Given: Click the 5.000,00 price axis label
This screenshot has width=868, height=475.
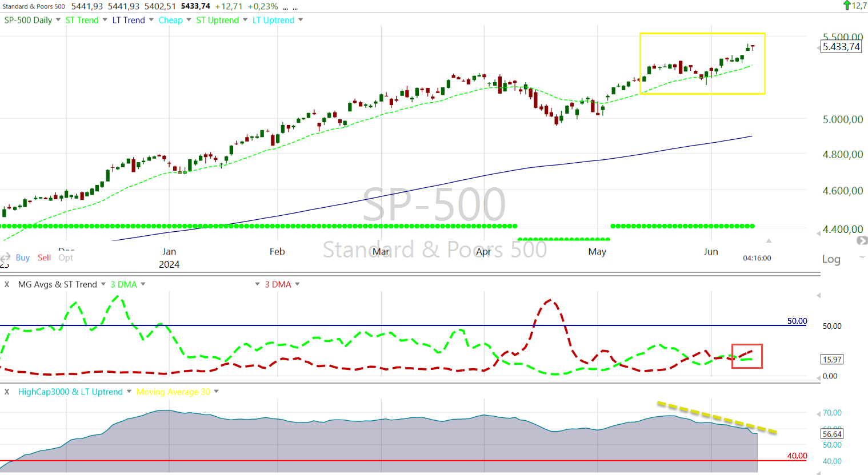Looking at the screenshot, I should [843, 120].
